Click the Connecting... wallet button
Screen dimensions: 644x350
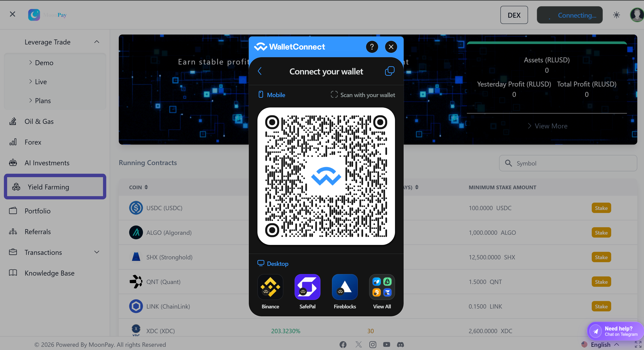coord(569,15)
